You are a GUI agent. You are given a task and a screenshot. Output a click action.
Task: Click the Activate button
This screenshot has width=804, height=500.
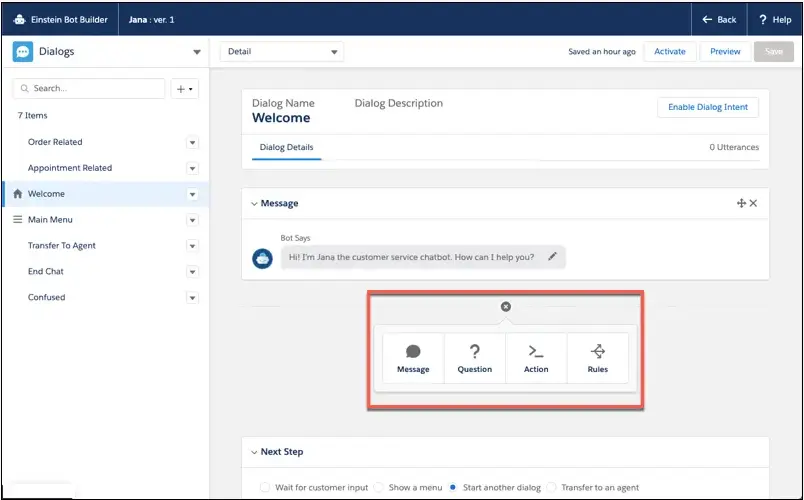(x=670, y=51)
